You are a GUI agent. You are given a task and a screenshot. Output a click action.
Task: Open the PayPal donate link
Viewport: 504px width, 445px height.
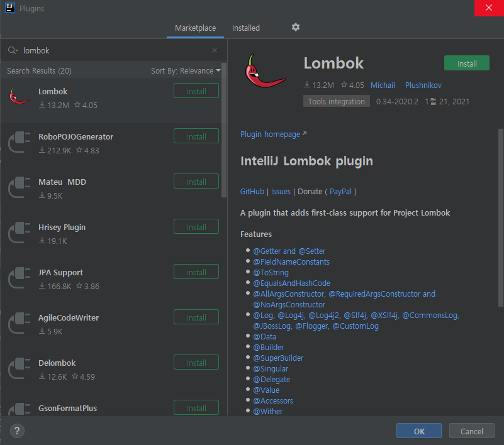(340, 192)
